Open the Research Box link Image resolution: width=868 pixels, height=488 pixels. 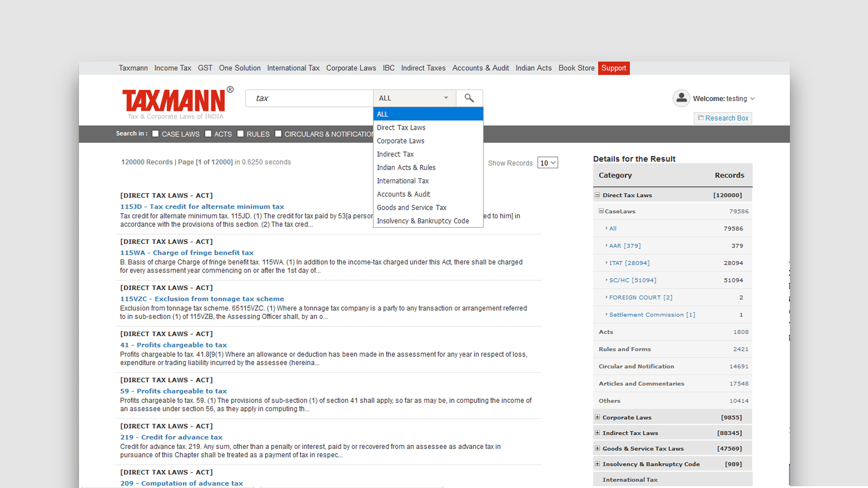tap(723, 118)
